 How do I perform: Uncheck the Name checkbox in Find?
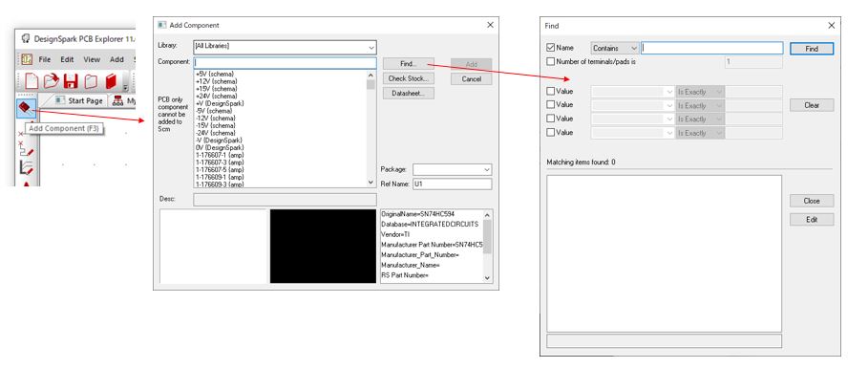click(x=550, y=48)
